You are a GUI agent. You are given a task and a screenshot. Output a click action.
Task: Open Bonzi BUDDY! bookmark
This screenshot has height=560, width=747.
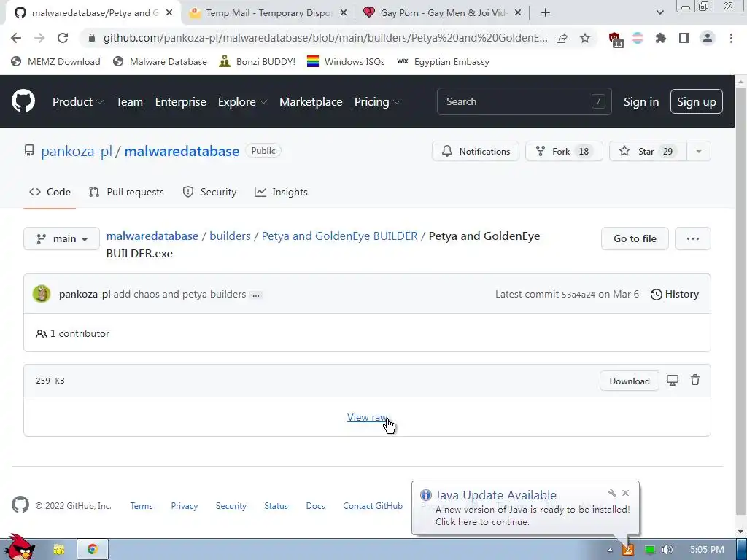point(258,61)
